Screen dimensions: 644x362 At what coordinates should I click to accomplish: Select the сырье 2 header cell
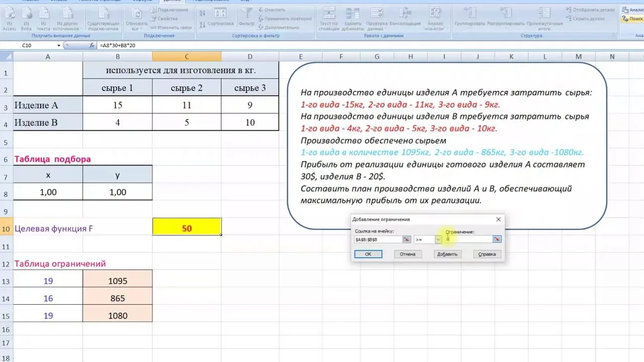point(187,88)
